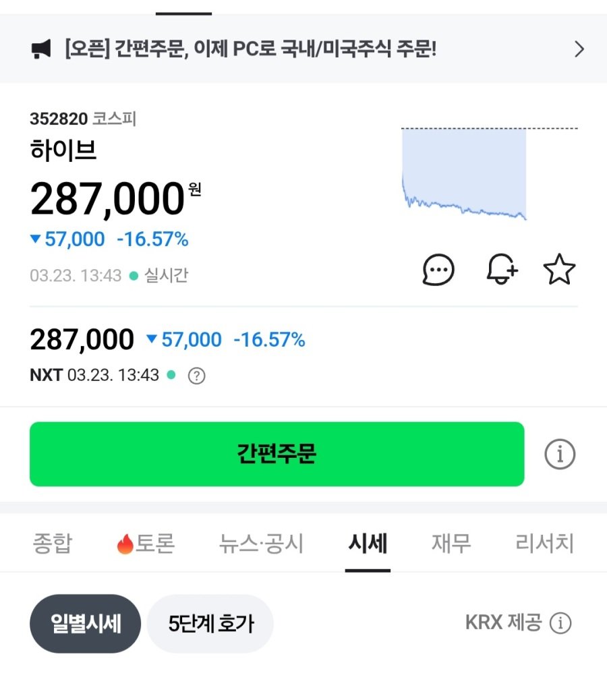The height and width of the screenshot is (700, 607).
Task: Tap the megaphone announcement icon
Action: pos(41,49)
